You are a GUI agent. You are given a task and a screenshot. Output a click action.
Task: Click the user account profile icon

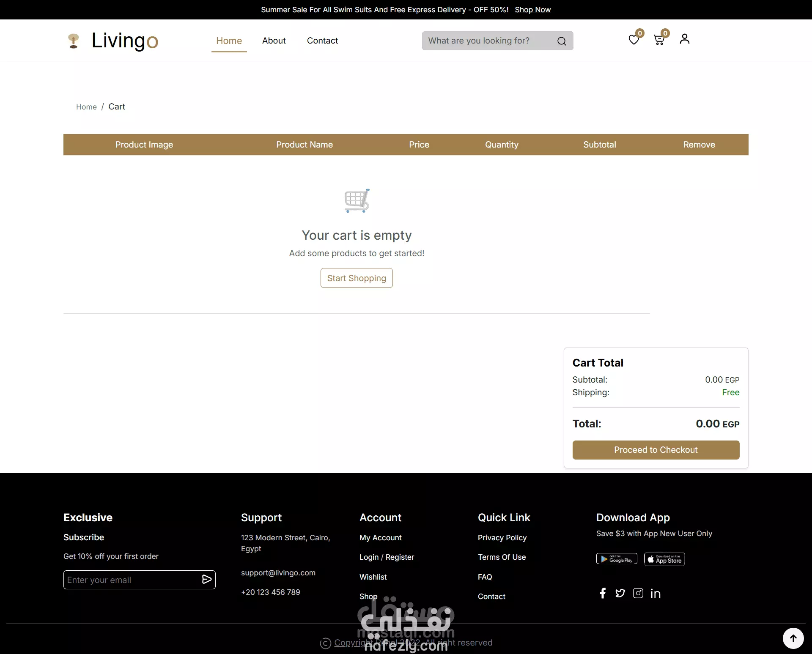(x=684, y=39)
